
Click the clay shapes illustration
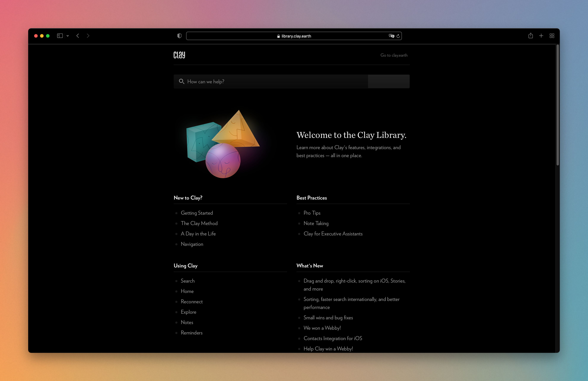pyautogui.click(x=222, y=144)
